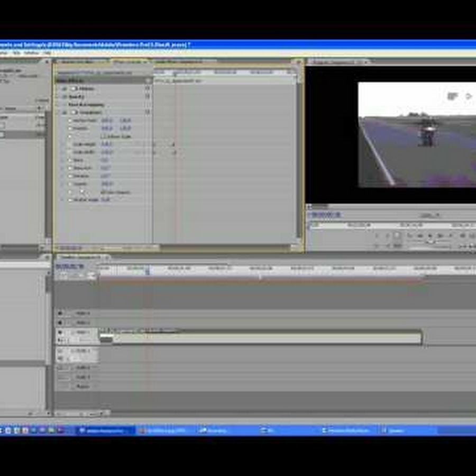Toggle the Rotation animation stopwatch
This screenshot has height=476, width=476.
tap(69, 176)
